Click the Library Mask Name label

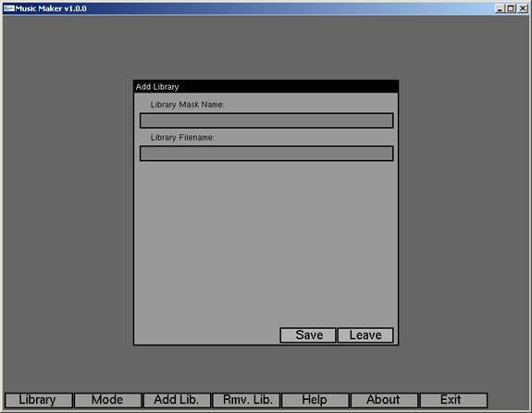click(x=187, y=105)
